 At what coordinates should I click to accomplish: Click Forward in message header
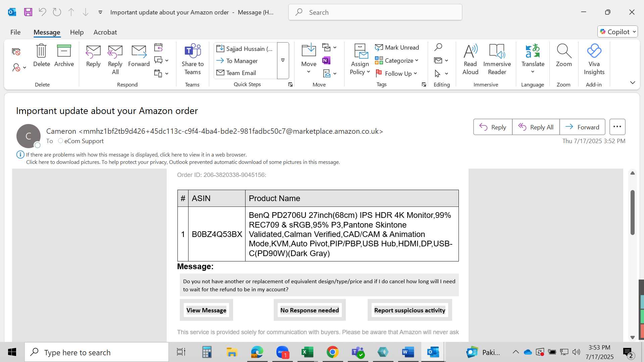tap(582, 127)
